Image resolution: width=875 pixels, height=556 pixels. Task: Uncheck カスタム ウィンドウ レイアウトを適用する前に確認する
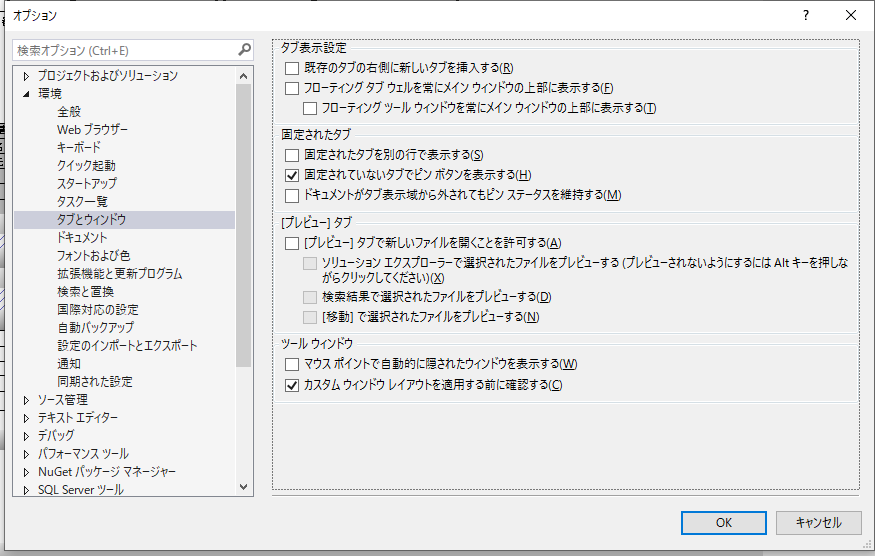tap(292, 385)
